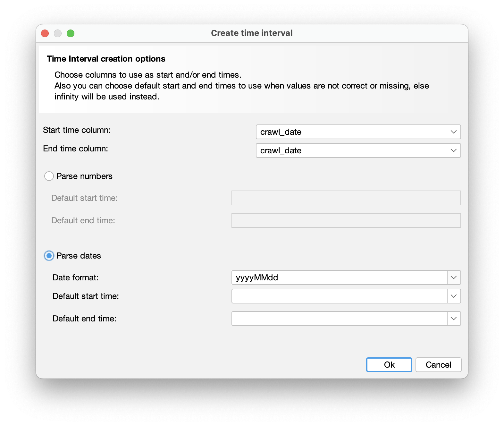Click disabled Default end time under Parse numbers
The image size is (504, 426).
coord(346,220)
